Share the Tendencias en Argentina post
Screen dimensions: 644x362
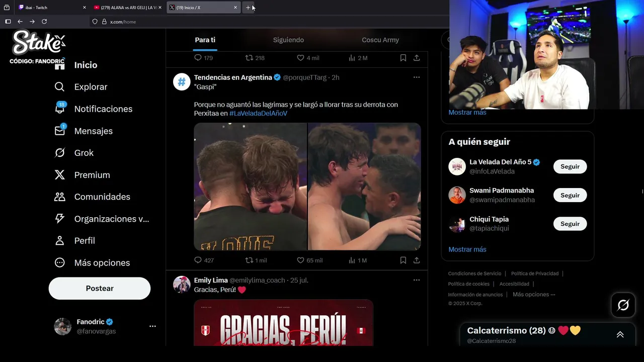coord(417,260)
